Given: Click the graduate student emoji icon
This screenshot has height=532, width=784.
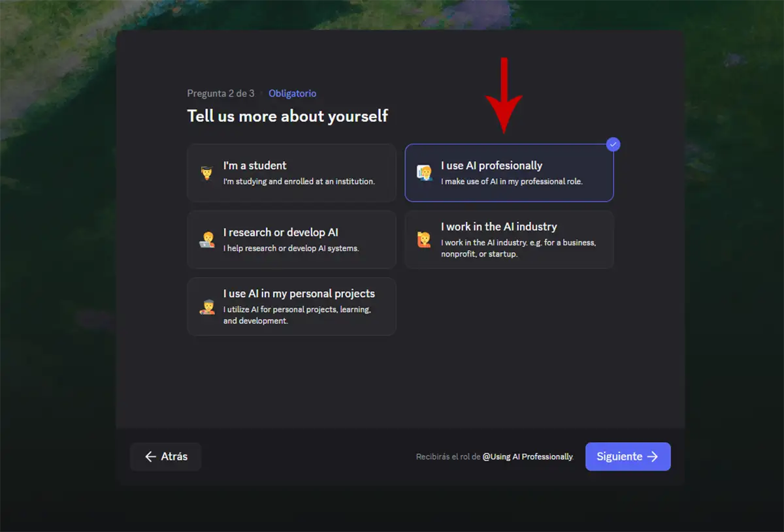Looking at the screenshot, I should pos(207,174).
